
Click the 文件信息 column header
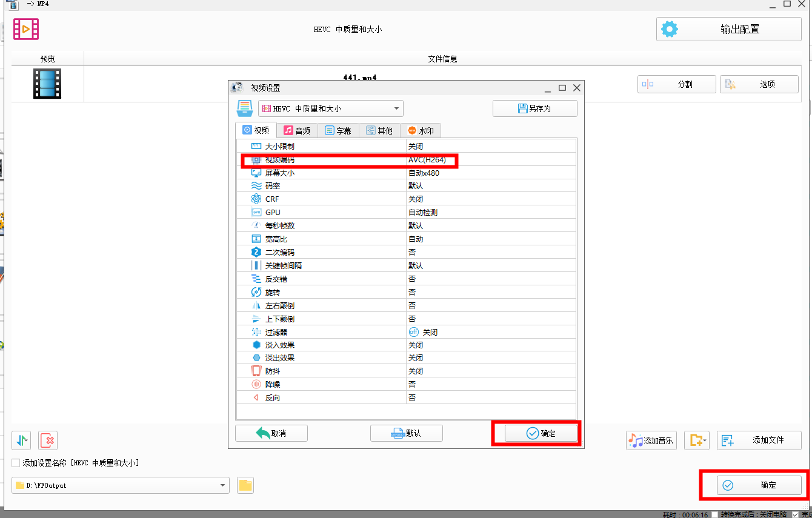442,59
